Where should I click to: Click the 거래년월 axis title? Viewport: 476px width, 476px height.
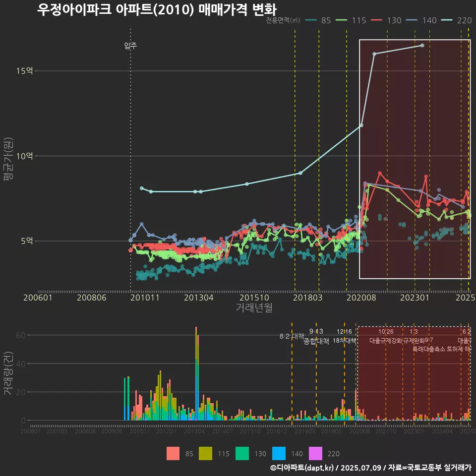(254, 307)
